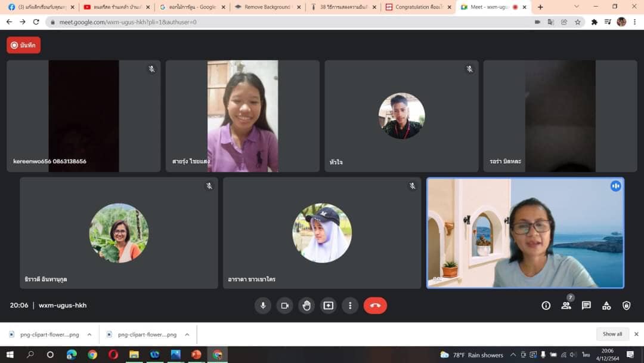Expand the second downloaded png file menu

(187, 335)
